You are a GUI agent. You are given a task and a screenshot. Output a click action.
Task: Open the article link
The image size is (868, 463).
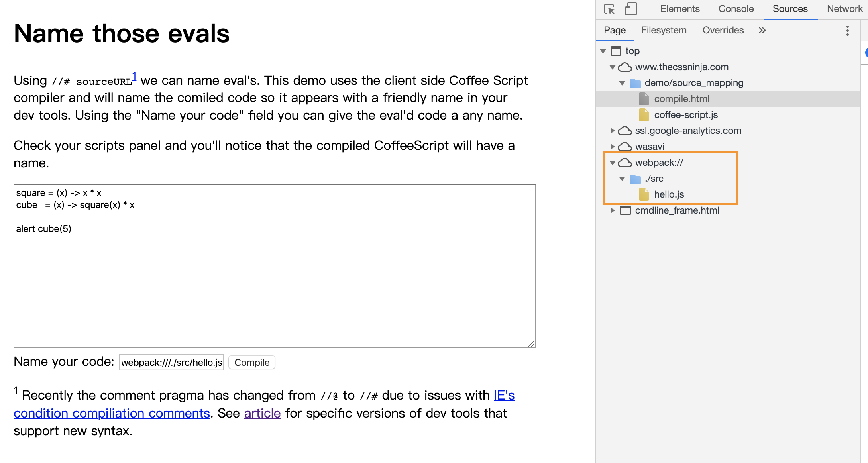(x=262, y=413)
